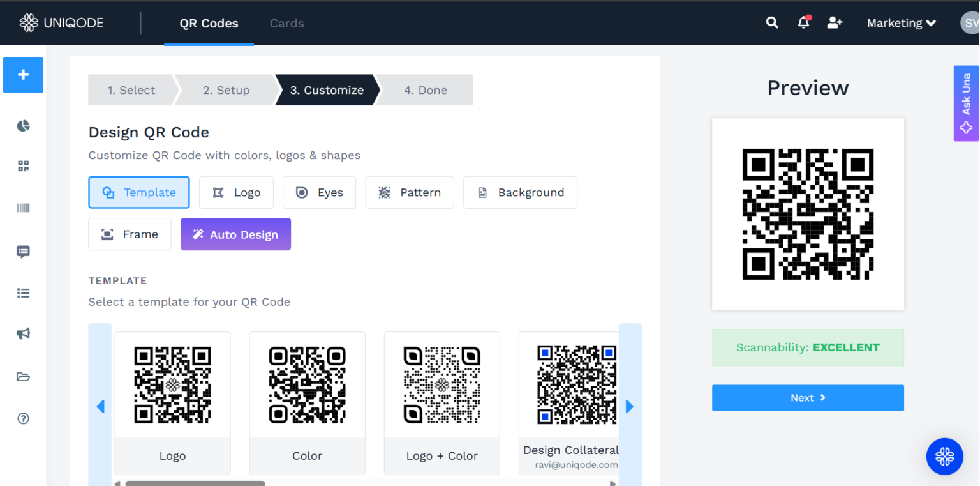Screen dimensions: 980x486
Task: Open the analytics pie chart sidebar icon
Action: [x=23, y=126]
